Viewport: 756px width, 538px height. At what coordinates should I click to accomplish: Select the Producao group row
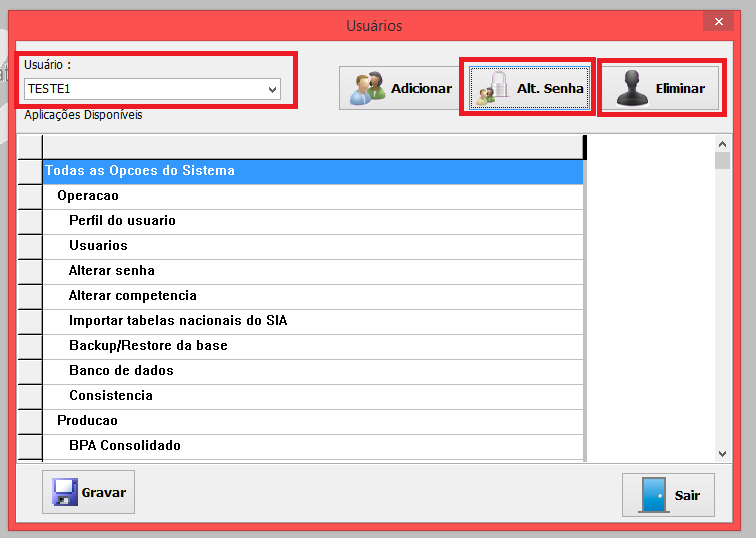pyautogui.click(x=87, y=421)
